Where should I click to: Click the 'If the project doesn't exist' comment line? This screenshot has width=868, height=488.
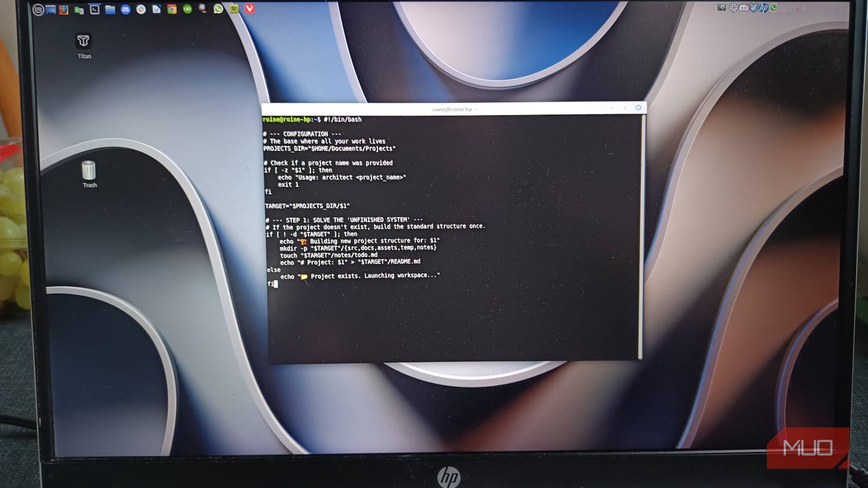(375, 227)
